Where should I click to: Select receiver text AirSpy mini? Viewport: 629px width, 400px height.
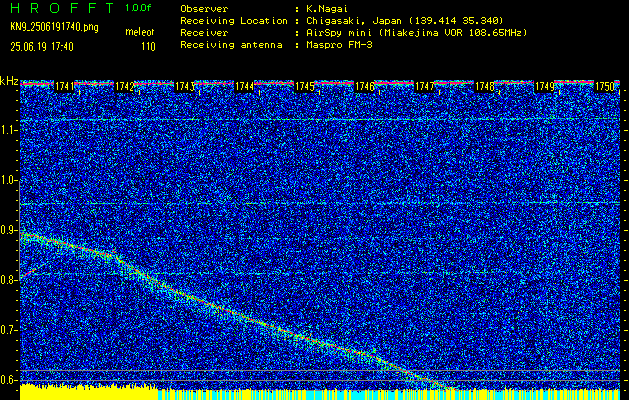(339, 33)
